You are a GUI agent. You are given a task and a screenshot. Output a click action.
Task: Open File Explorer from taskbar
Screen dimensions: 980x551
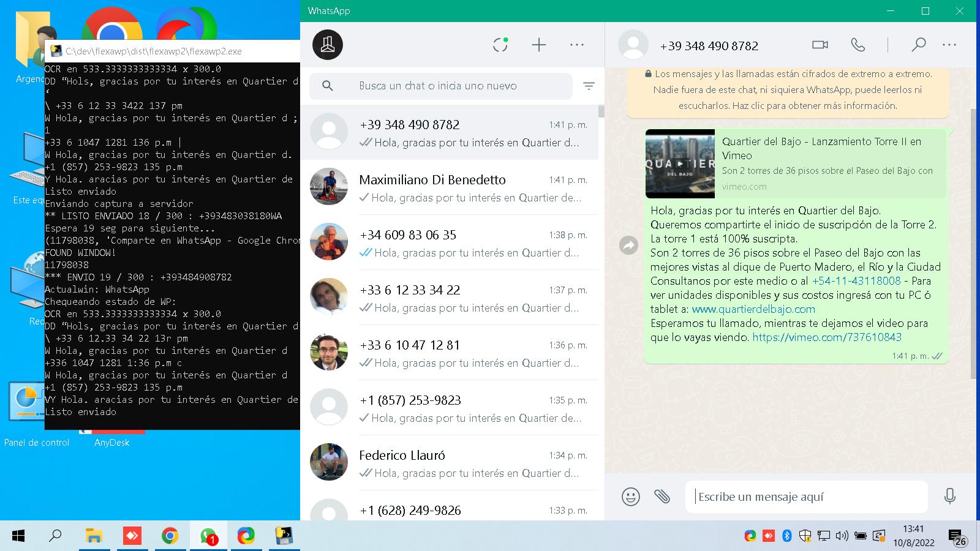coord(94,536)
